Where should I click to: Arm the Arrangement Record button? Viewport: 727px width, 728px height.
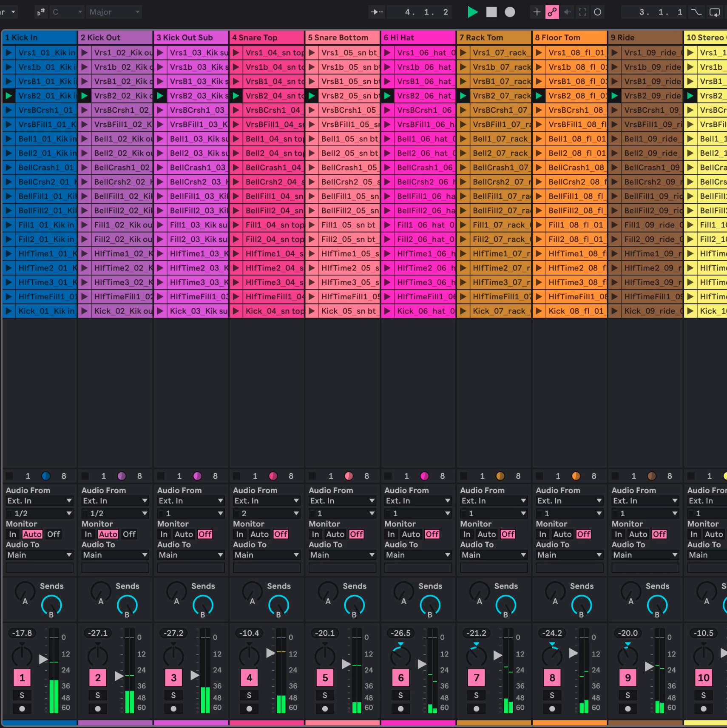(x=510, y=12)
